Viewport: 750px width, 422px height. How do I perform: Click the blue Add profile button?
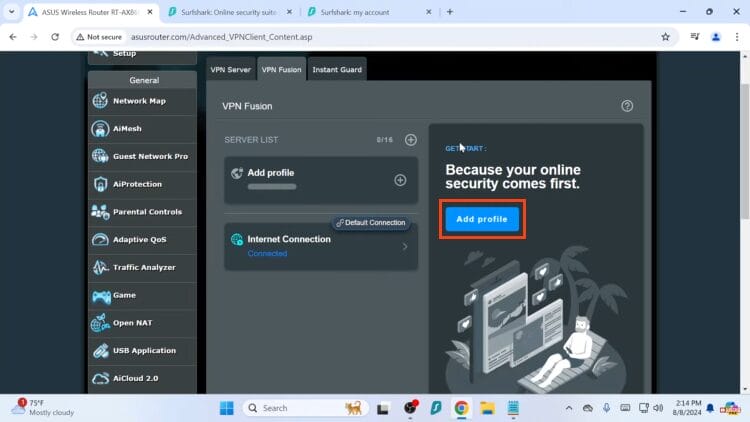point(482,219)
